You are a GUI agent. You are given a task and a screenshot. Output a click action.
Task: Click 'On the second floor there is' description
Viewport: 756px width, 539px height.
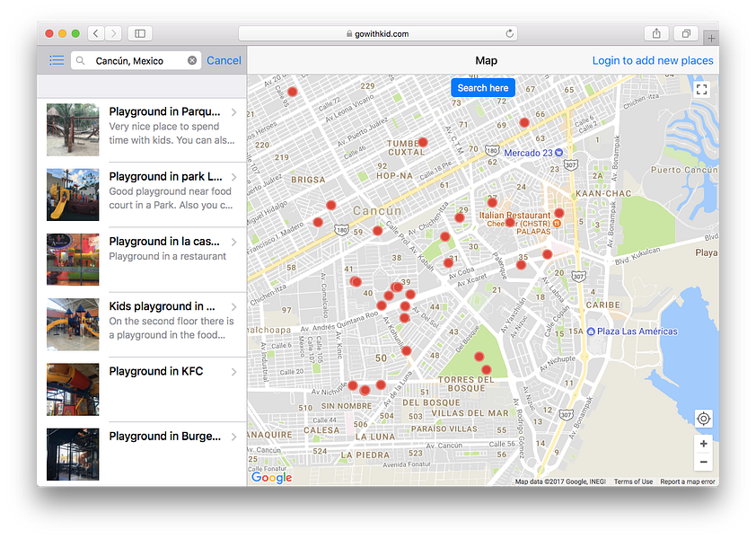(x=171, y=322)
